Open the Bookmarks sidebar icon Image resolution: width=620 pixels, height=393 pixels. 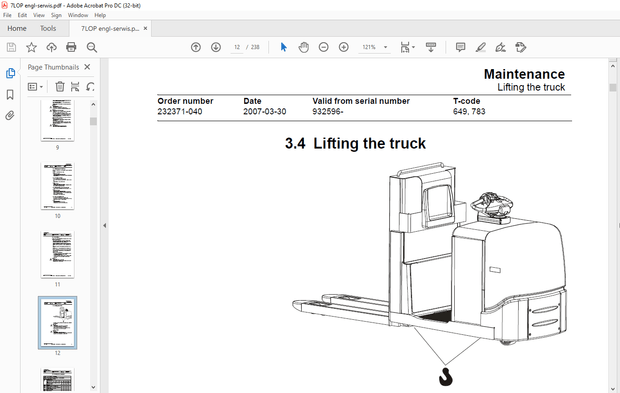click(x=10, y=94)
